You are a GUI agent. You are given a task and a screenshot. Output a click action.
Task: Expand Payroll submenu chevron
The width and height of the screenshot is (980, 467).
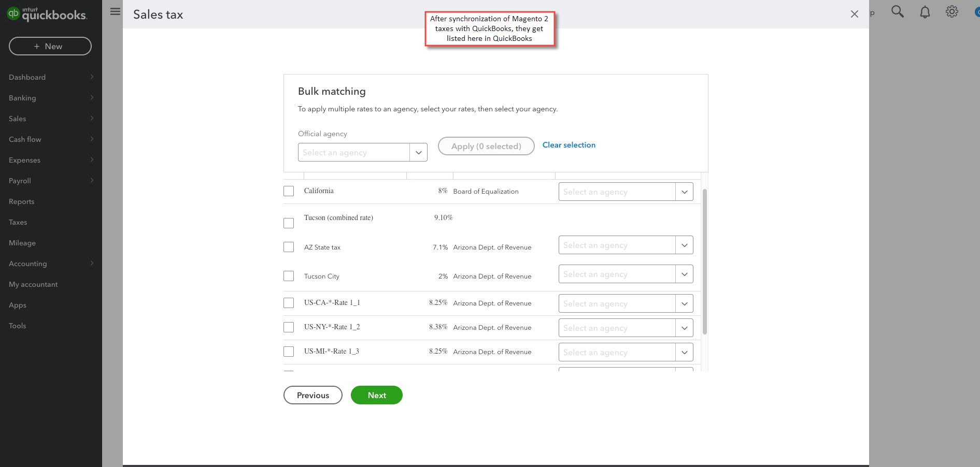coord(92,180)
